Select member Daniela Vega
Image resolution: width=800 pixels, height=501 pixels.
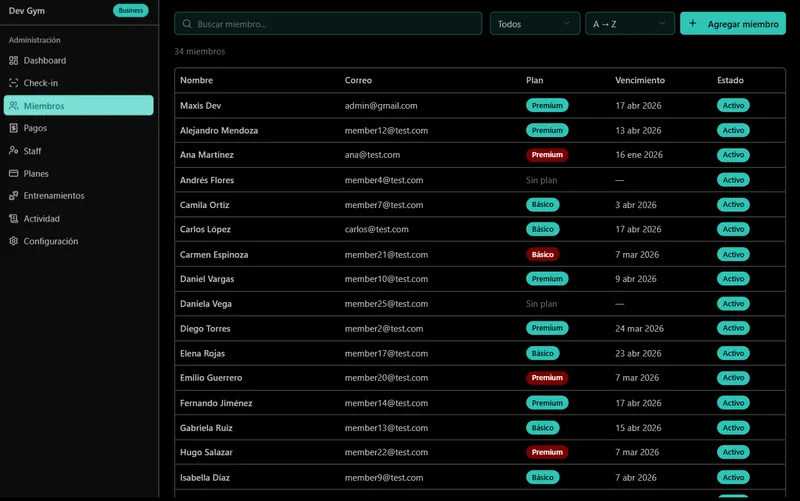click(x=206, y=304)
